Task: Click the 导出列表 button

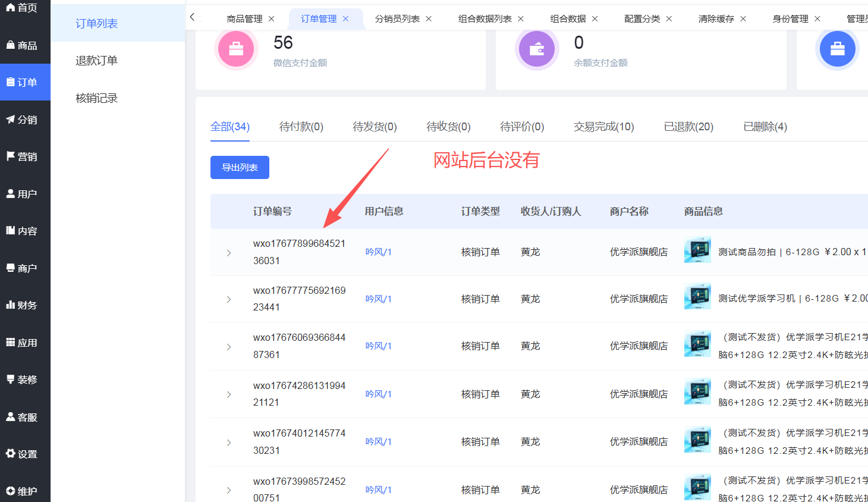Action: (x=240, y=168)
